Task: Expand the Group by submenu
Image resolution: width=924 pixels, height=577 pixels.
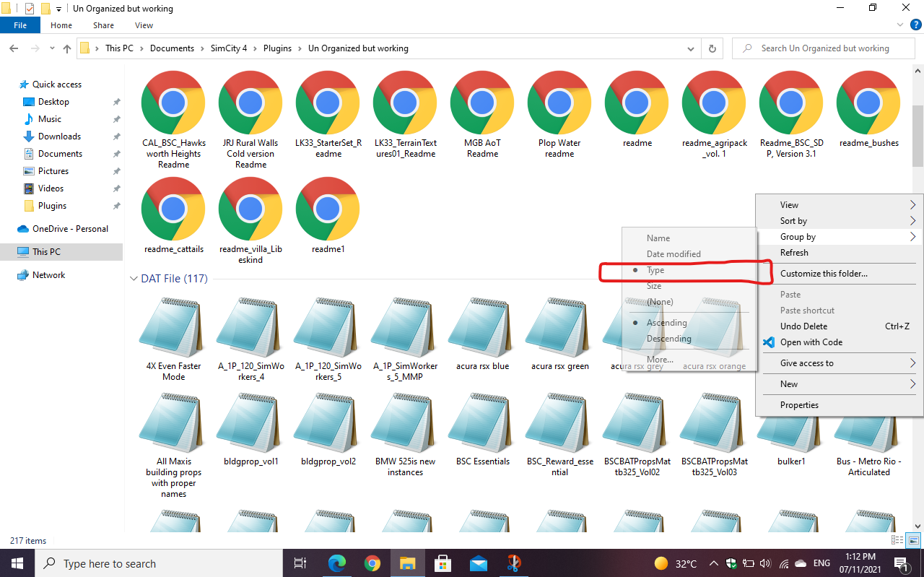Action: point(840,237)
